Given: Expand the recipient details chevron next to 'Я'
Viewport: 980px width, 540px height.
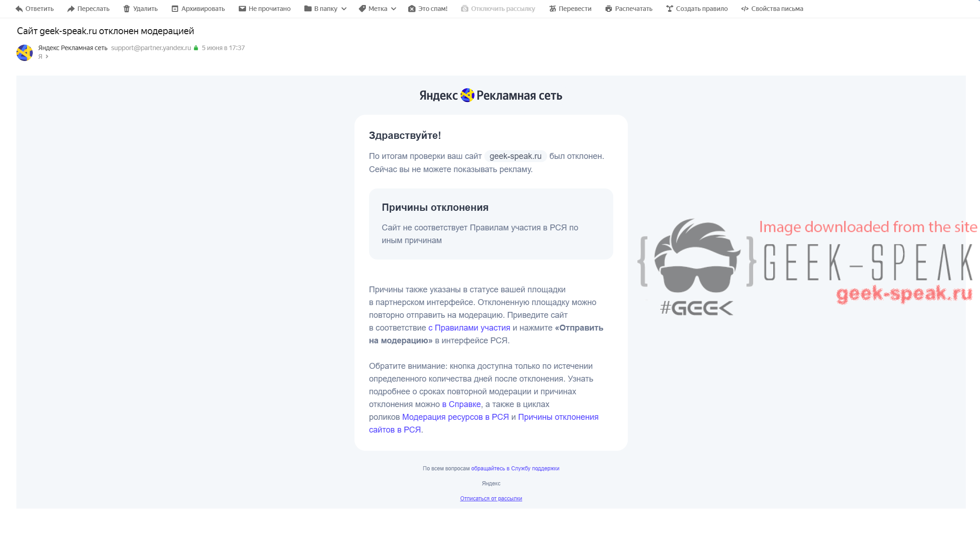Looking at the screenshot, I should pyautogui.click(x=47, y=56).
